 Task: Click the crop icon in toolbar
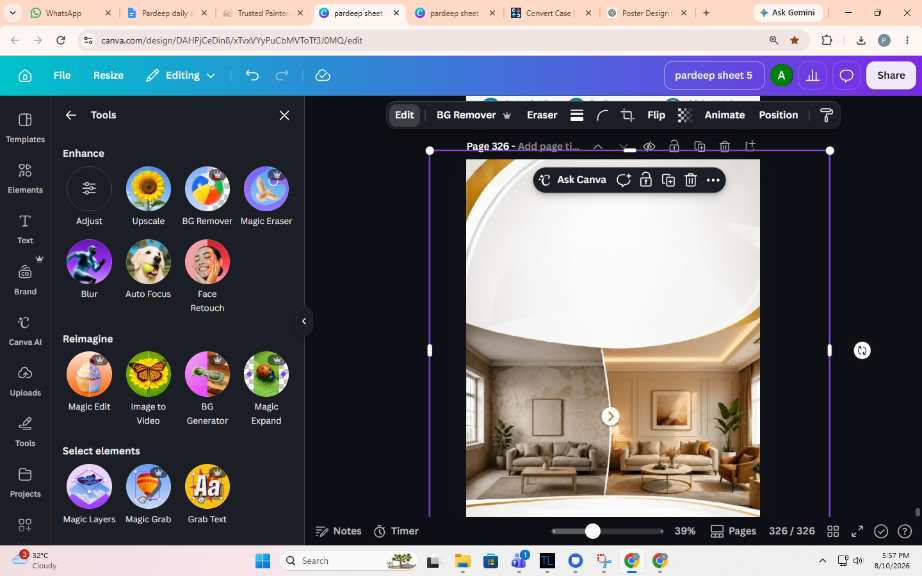pos(627,115)
